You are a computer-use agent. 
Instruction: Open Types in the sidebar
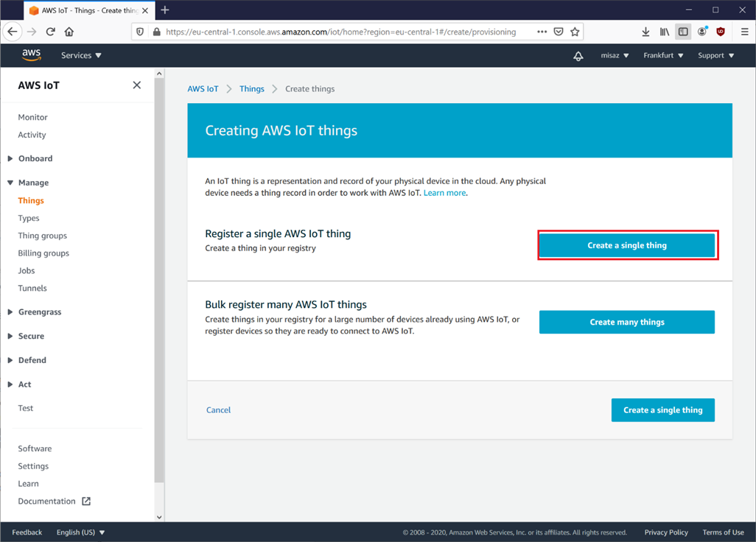click(x=29, y=218)
